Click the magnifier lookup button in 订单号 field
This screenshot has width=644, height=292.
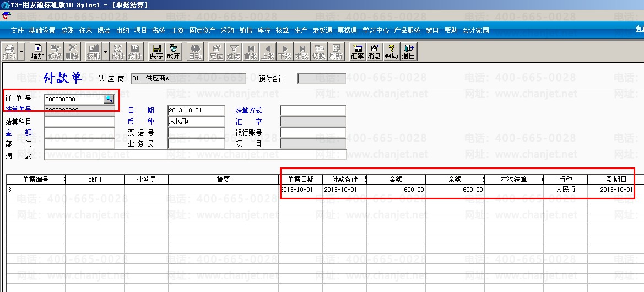(x=109, y=99)
